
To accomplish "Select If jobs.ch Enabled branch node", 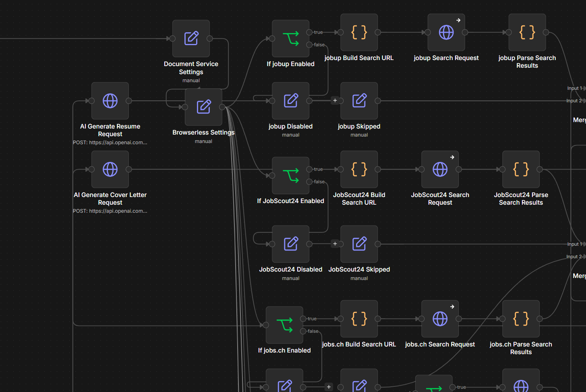I will click(284, 325).
